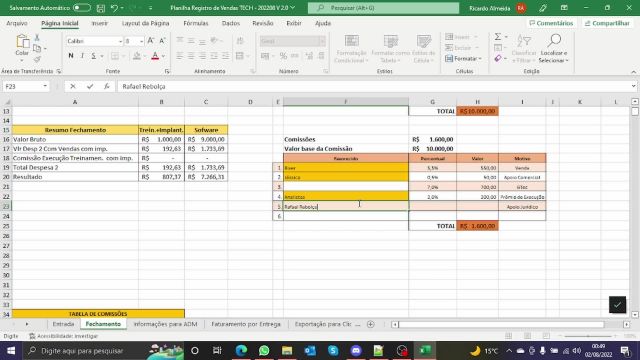Click the fill color bucket swatch

137,56
